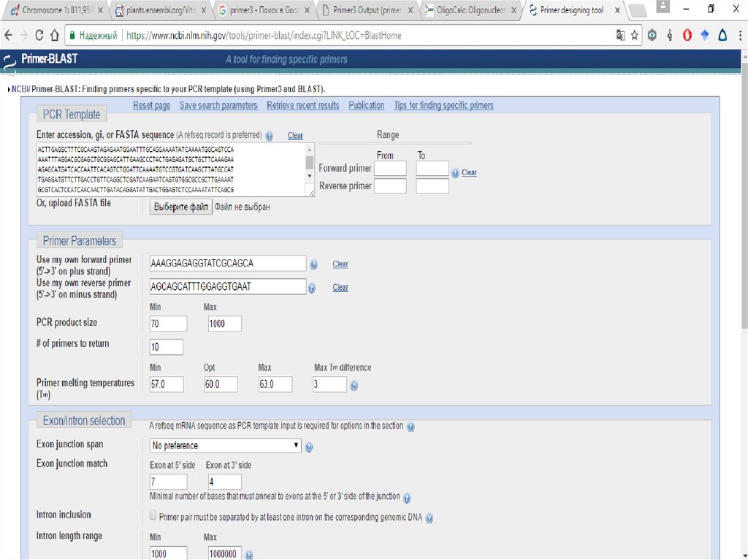Enable primer pair intron separation checkbox
This screenshot has width=748, height=560.
153,515
